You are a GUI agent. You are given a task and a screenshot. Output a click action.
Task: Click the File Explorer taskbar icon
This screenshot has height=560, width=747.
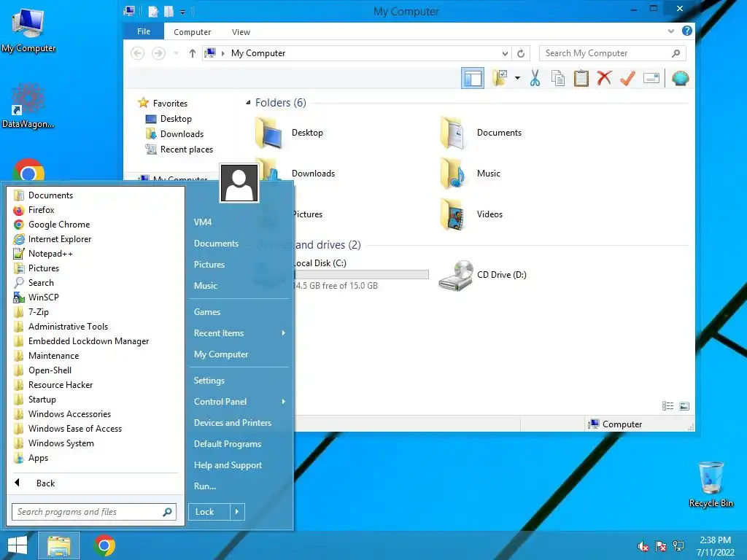tap(58, 545)
